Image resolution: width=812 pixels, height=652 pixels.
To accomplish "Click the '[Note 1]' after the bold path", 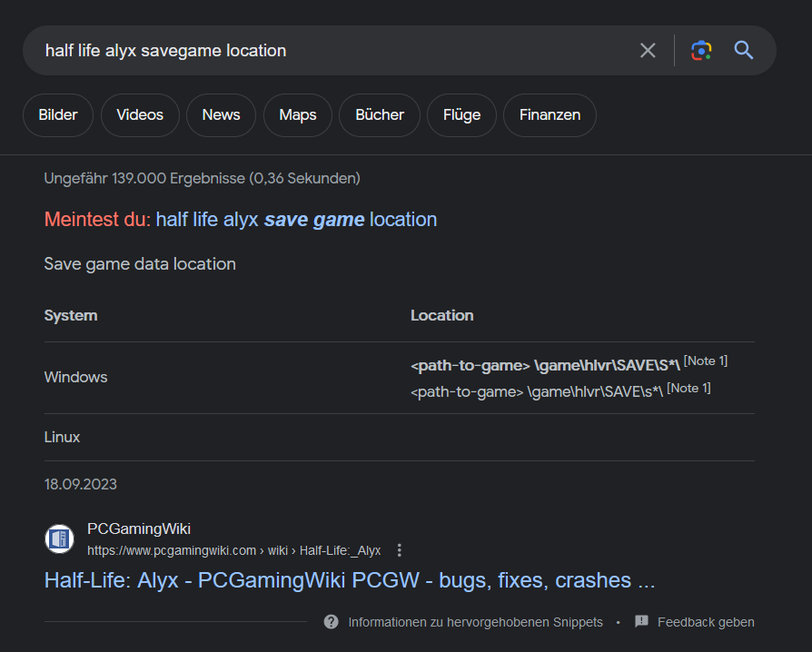I will pyautogui.click(x=706, y=361).
